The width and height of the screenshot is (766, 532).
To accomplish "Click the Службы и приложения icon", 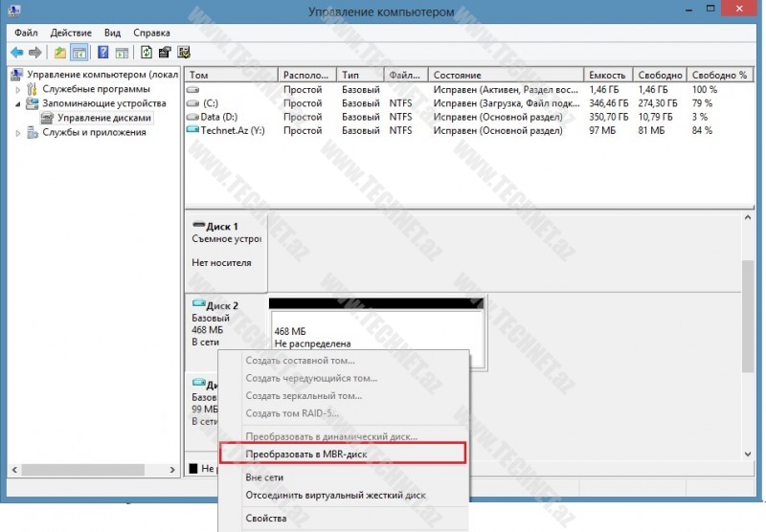I will pyautogui.click(x=33, y=132).
